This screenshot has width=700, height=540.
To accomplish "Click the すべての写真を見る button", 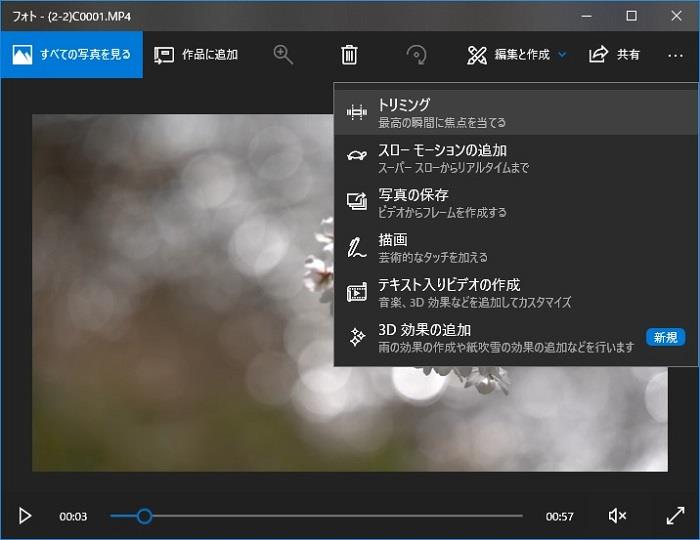I will (71, 54).
